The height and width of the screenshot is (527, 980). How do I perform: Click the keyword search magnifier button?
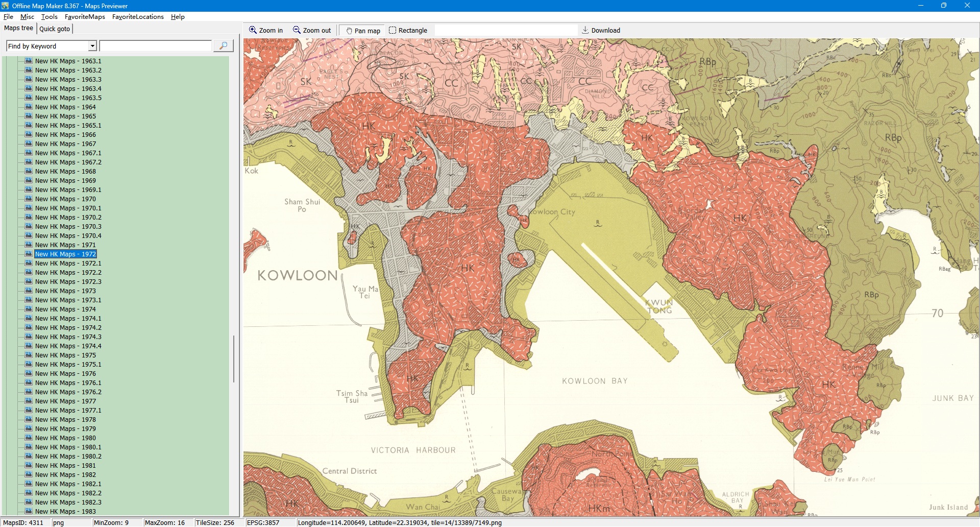223,46
